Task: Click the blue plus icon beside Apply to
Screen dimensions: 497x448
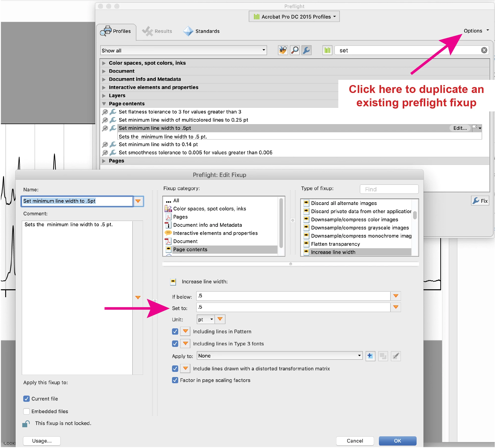Action: [x=370, y=356]
